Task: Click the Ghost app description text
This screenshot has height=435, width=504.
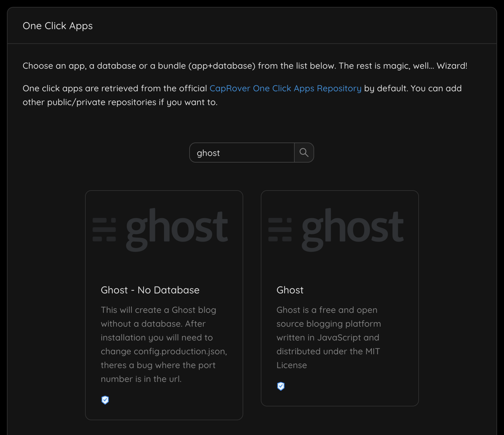Action: [328, 337]
